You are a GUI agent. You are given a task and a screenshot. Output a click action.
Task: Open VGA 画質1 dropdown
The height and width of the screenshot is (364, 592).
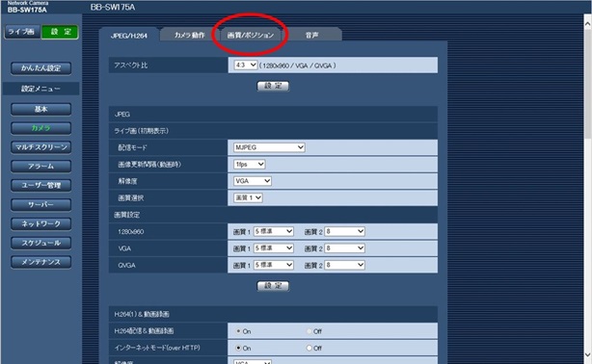pos(274,248)
